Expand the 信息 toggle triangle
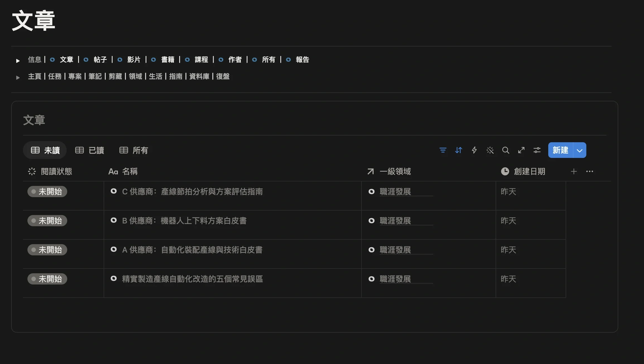Viewport: 644px width, 364px height. point(18,60)
